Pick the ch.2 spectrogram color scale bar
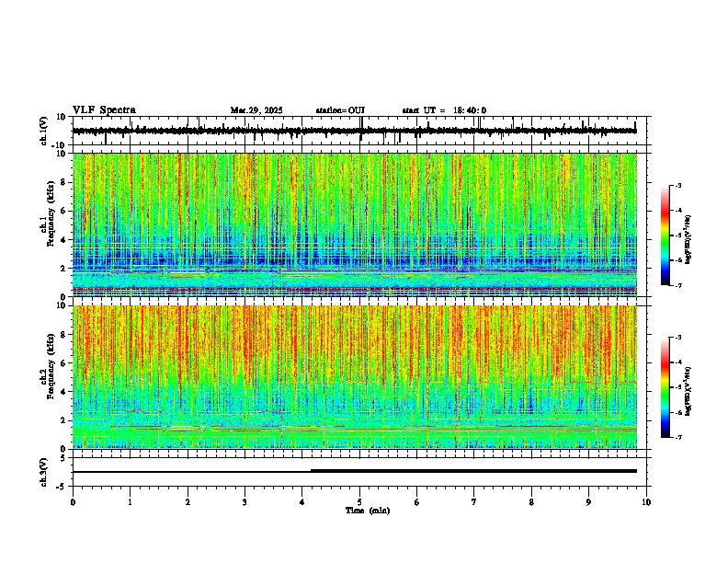 pos(665,387)
